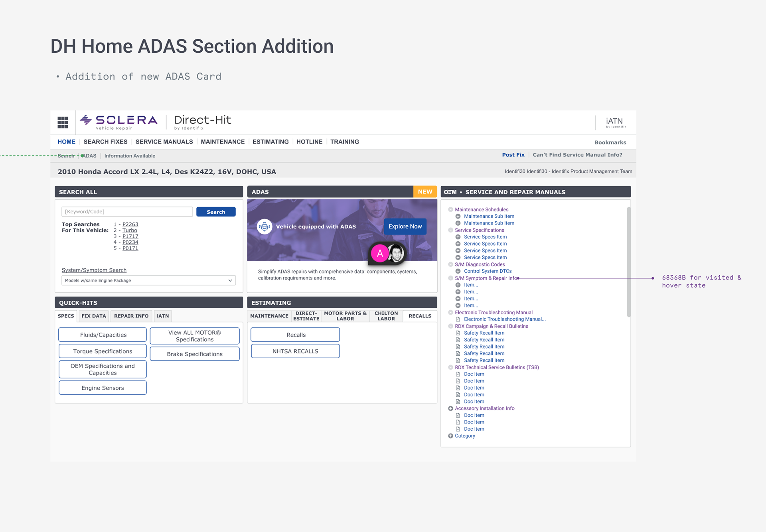Collapse RDX Campaign & Recall Bulletins node
The image size is (766, 532).
[450, 326]
